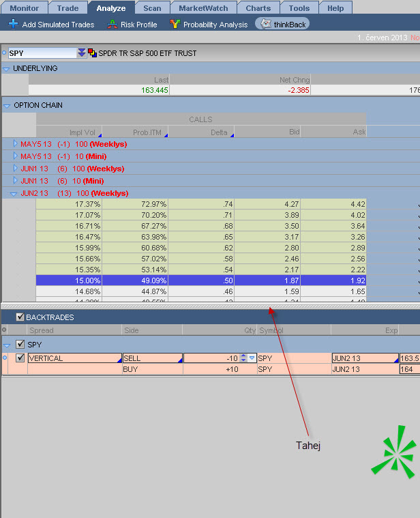The height and width of the screenshot is (518, 420).
Task: Switch to the Monitor tab
Action: (x=24, y=8)
